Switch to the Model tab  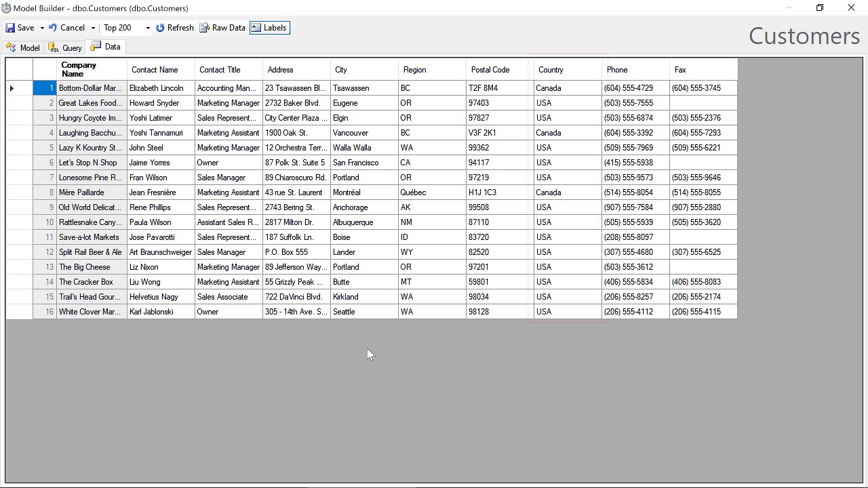23,47
